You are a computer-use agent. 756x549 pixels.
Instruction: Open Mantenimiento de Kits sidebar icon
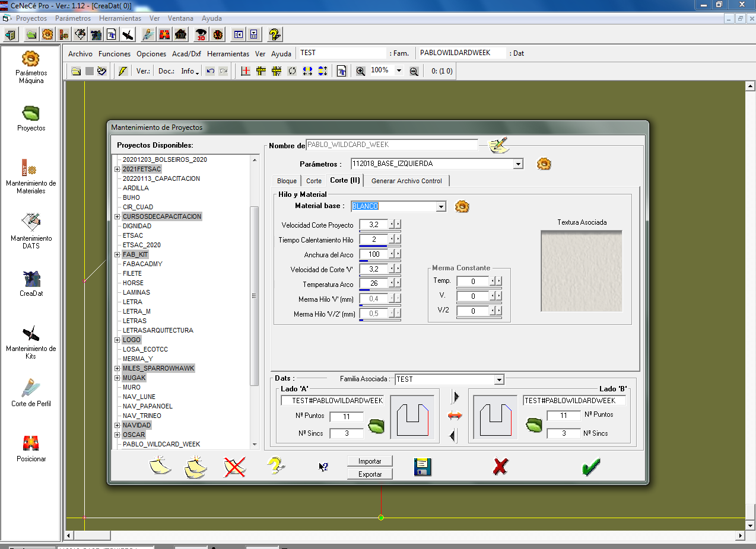(x=31, y=341)
